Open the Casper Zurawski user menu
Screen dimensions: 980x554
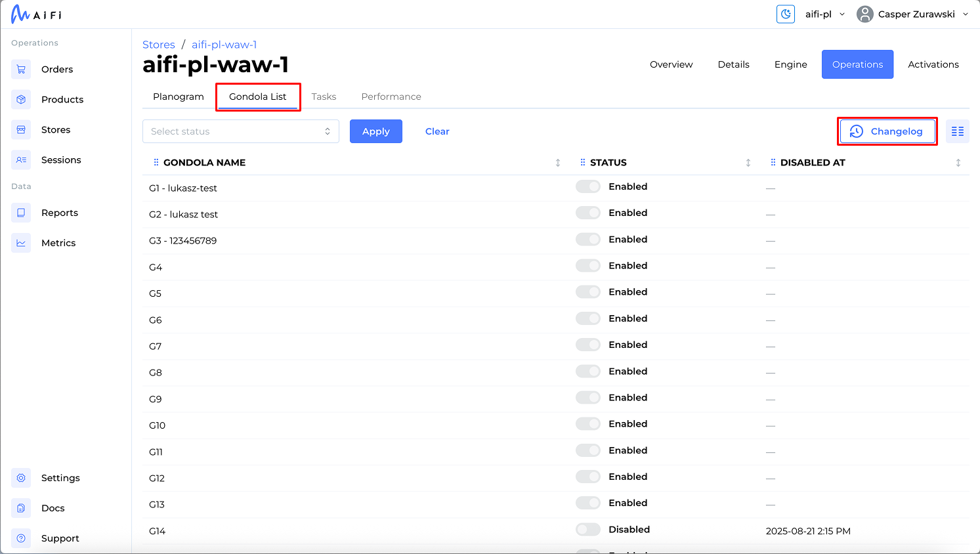pyautogui.click(x=912, y=14)
